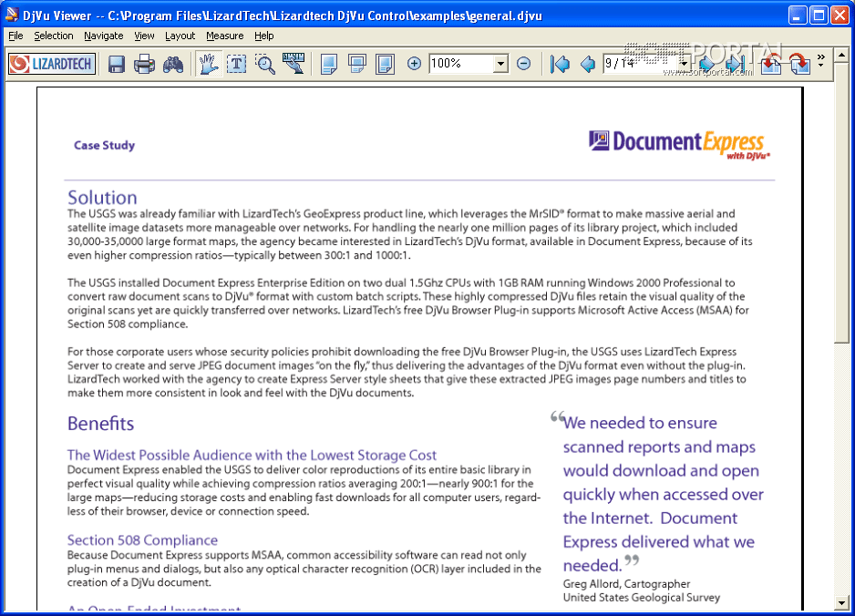Click 'United States Geological Survey' text
This screenshot has height=616, width=855.
(x=642, y=598)
